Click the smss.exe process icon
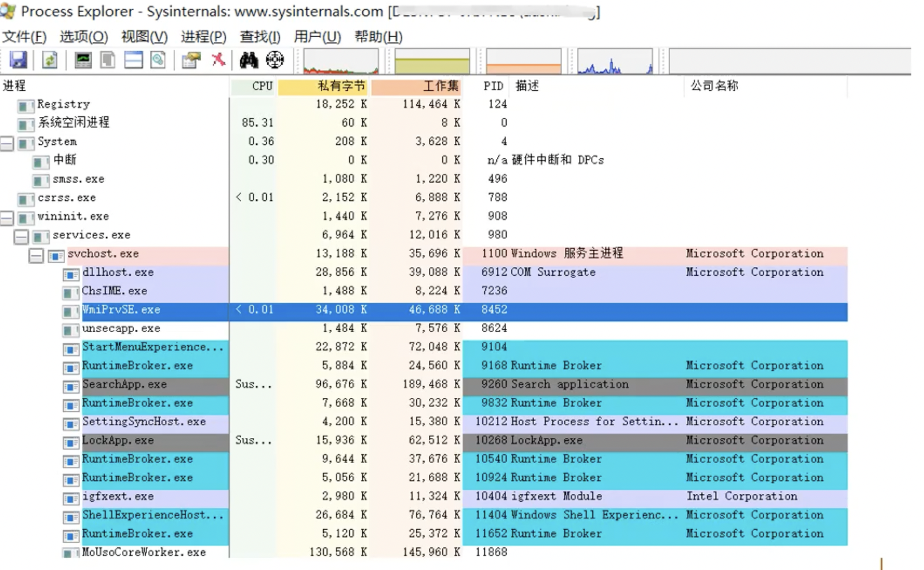This screenshot has height=570, width=924. coord(41,181)
